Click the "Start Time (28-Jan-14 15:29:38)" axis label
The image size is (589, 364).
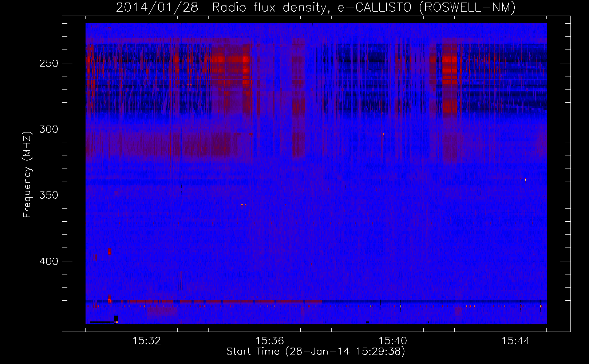316,352
